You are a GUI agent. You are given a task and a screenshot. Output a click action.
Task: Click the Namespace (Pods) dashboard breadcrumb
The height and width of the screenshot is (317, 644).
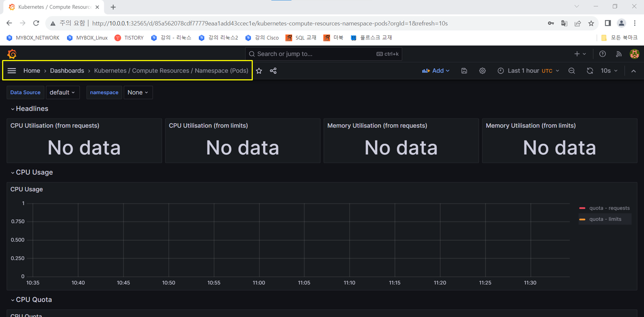pos(171,71)
